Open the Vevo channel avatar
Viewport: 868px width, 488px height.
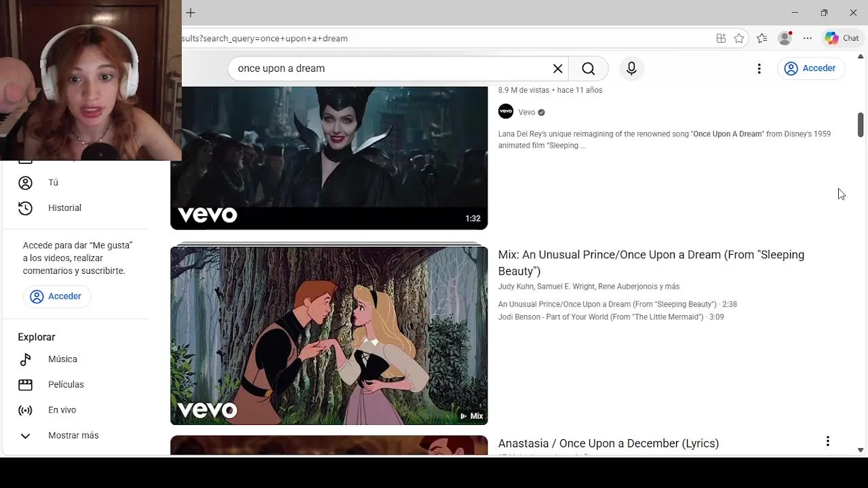506,112
